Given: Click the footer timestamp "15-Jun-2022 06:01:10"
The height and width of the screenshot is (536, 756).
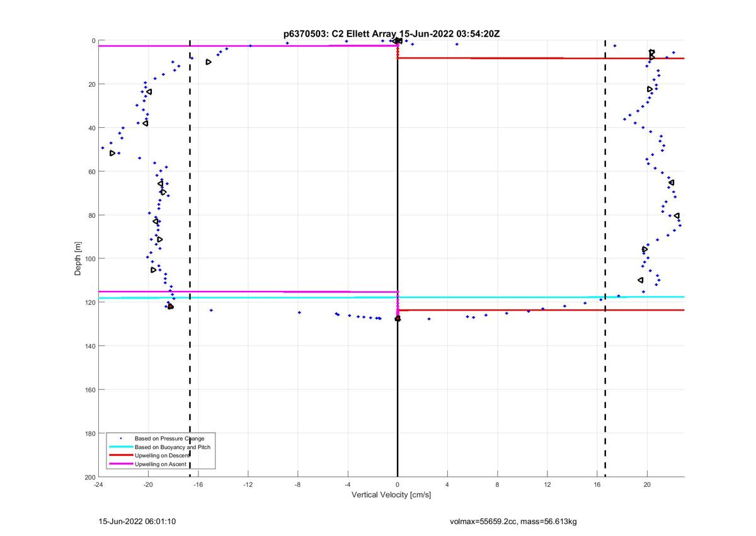Looking at the screenshot, I should 137,522.
